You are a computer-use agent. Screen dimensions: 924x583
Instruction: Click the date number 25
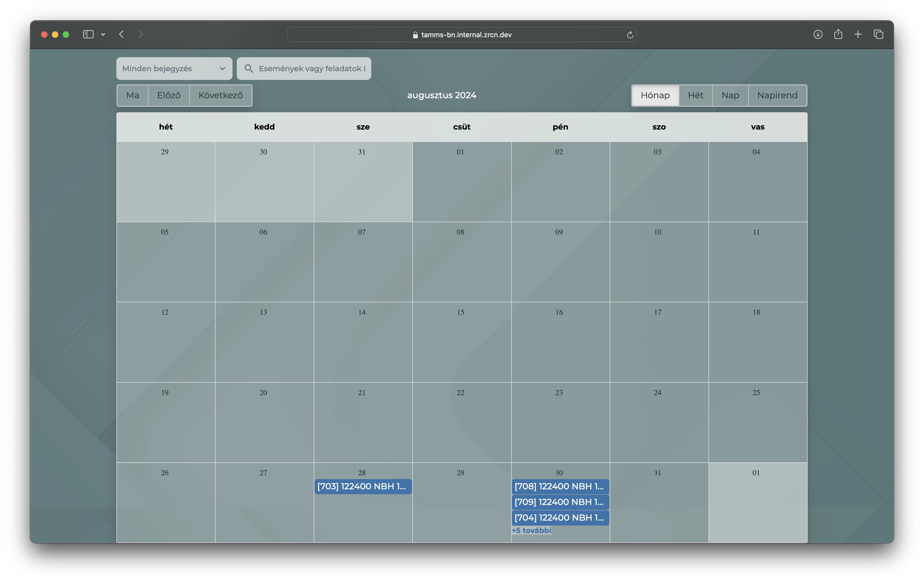pos(756,393)
